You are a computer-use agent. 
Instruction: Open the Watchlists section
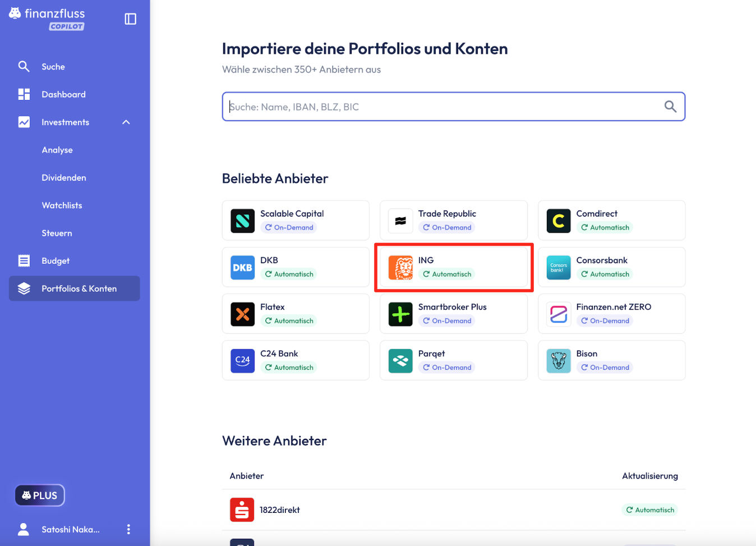click(x=62, y=205)
